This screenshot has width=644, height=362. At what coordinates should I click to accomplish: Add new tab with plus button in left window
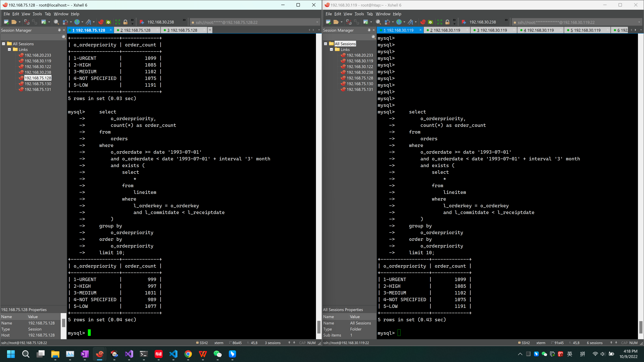tap(210, 30)
